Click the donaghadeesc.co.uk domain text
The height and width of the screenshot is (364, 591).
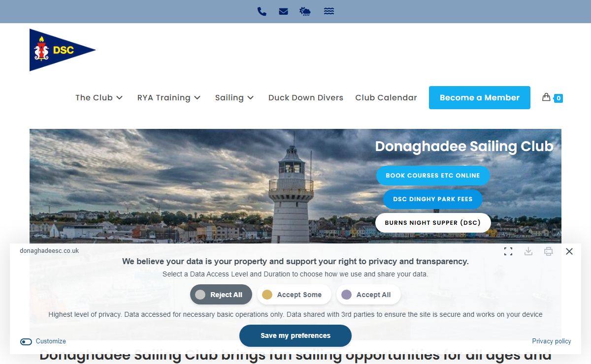click(x=49, y=251)
